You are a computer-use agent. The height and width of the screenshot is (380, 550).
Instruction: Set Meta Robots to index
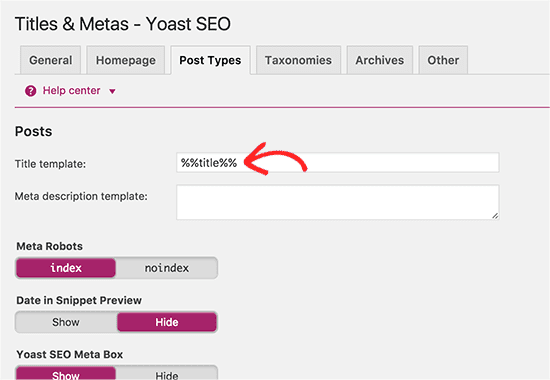(66, 268)
